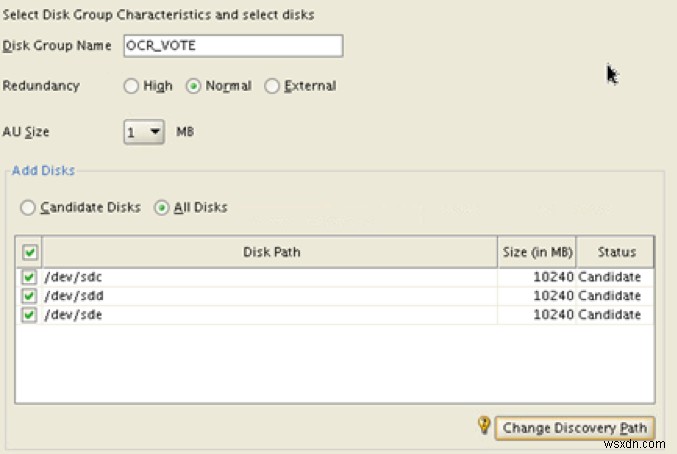Choose External redundancy option
677x454 pixels.
(272, 86)
